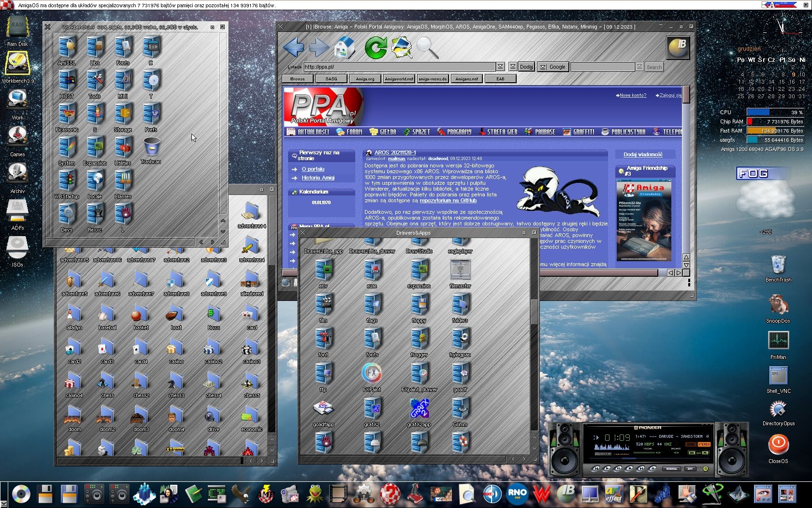Viewport: 812px width, 508px height.
Task: Open the PriMan desktop icon
Action: click(778, 344)
